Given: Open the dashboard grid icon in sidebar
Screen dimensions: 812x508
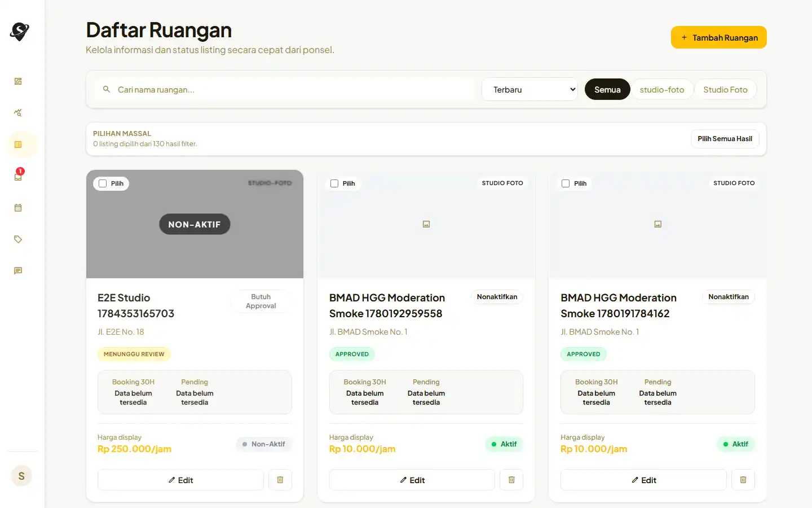Looking at the screenshot, I should point(18,81).
